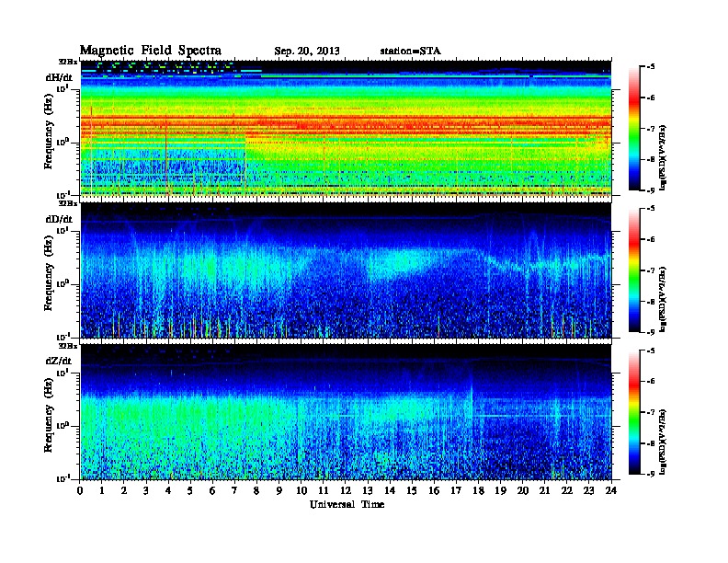
Task: Click hour tick label "23" on time axis
Action: pyautogui.click(x=589, y=490)
